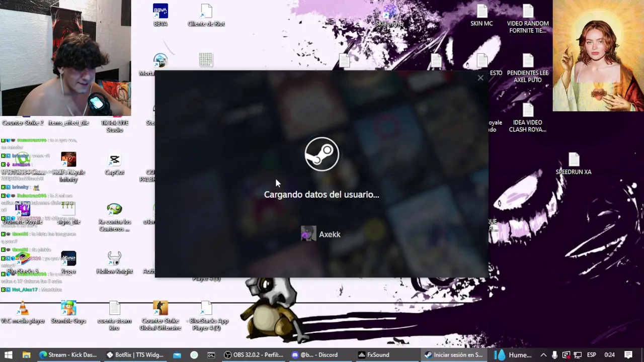644x362 pixels.
Task: Switch to Discord taskbar window
Action: (x=321, y=355)
